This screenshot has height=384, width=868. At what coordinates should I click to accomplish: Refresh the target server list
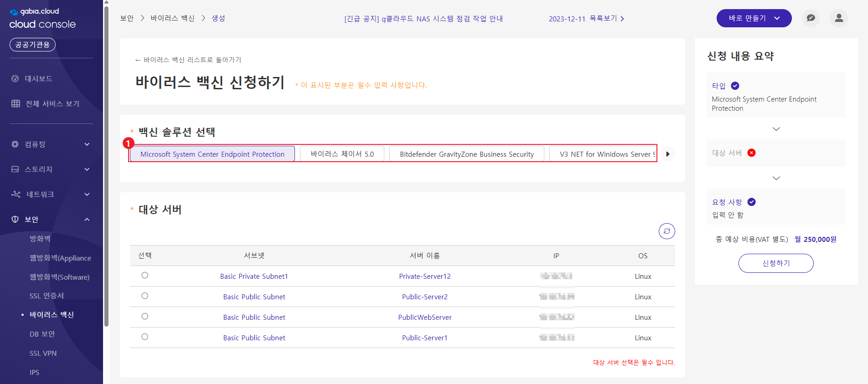point(666,231)
